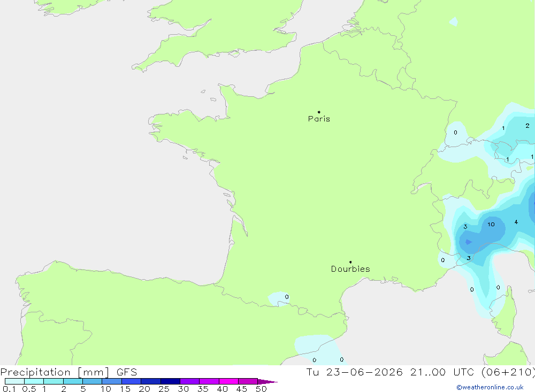Click the "Dourbies" city label
The image size is (535, 392).
350,269
